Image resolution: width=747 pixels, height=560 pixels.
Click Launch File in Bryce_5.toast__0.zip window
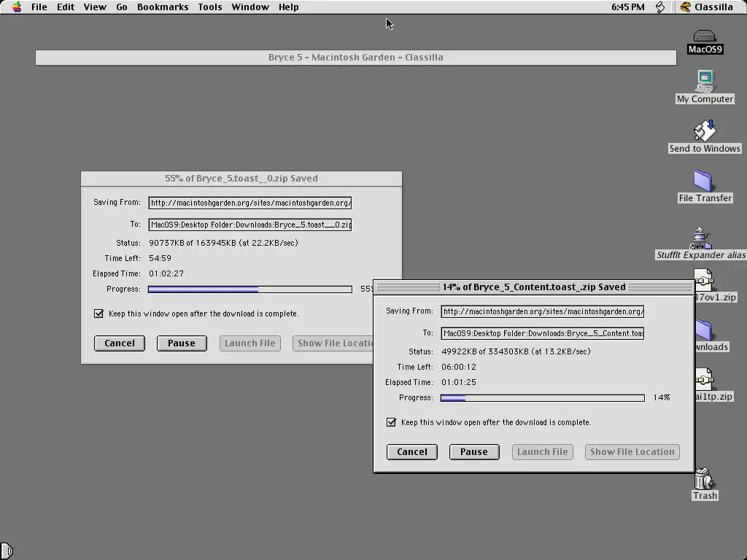pos(250,343)
